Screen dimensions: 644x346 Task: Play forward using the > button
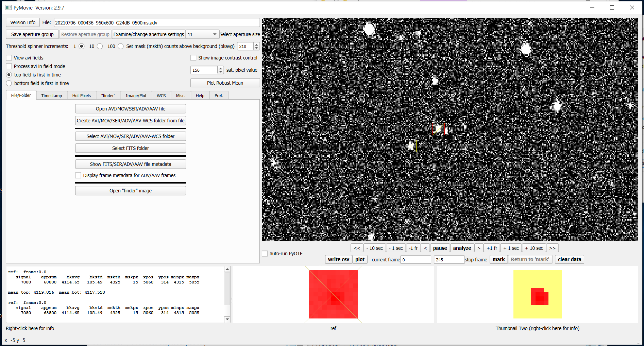(479, 248)
